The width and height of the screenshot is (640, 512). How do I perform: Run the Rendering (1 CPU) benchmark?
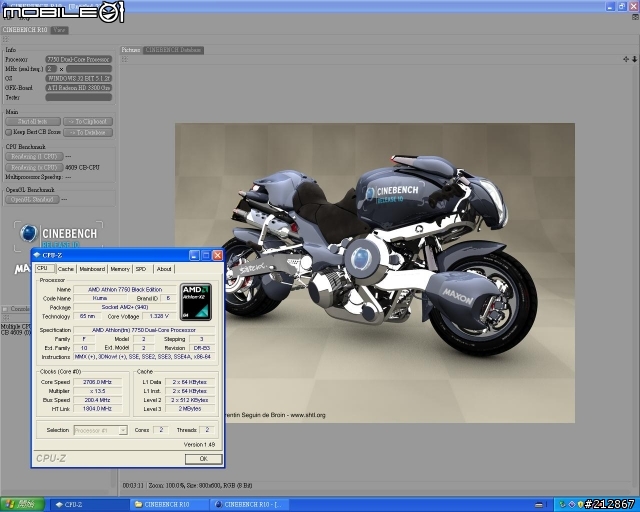pyautogui.click(x=34, y=157)
